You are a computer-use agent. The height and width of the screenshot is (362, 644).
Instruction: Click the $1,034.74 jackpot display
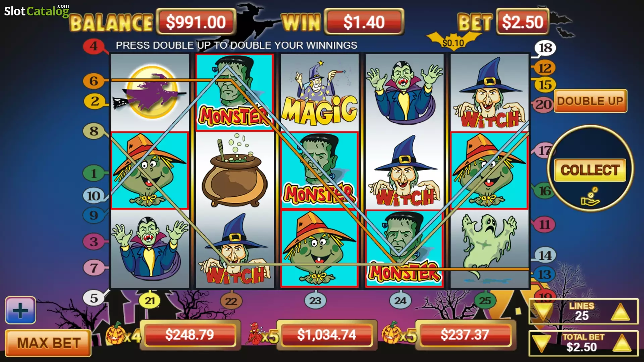327,335
